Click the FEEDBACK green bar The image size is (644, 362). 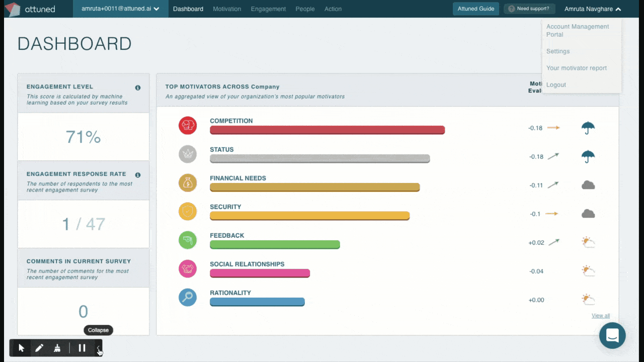point(275,245)
